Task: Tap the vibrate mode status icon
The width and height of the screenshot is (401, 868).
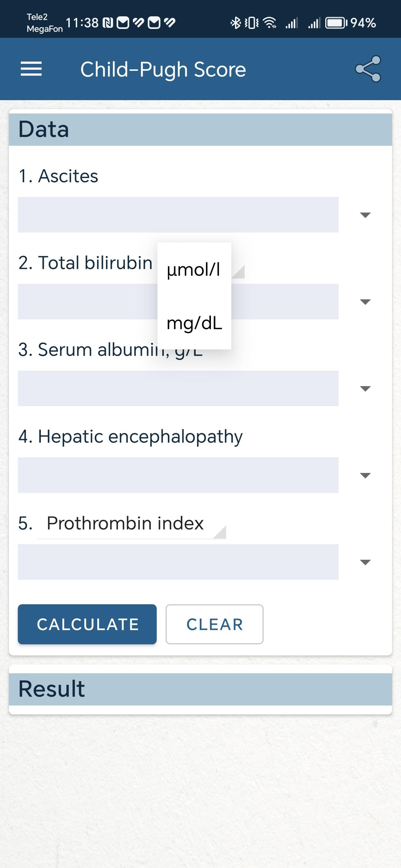Action: tap(252, 23)
